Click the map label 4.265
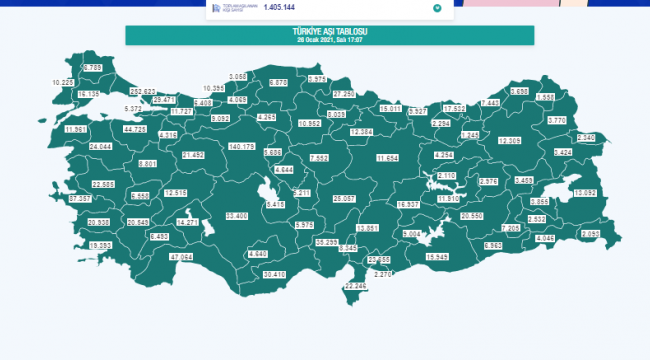The width and height of the screenshot is (650, 360). click(x=267, y=117)
